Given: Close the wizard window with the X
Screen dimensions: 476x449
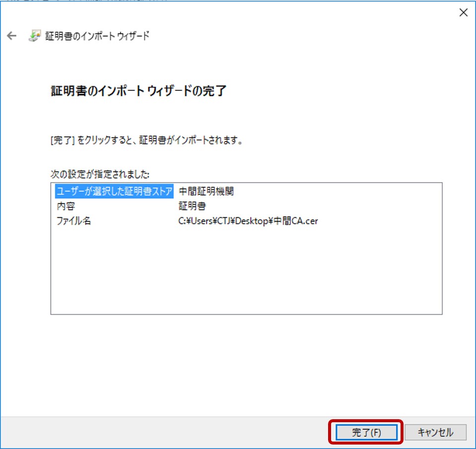Looking at the screenshot, I should 463,12.
